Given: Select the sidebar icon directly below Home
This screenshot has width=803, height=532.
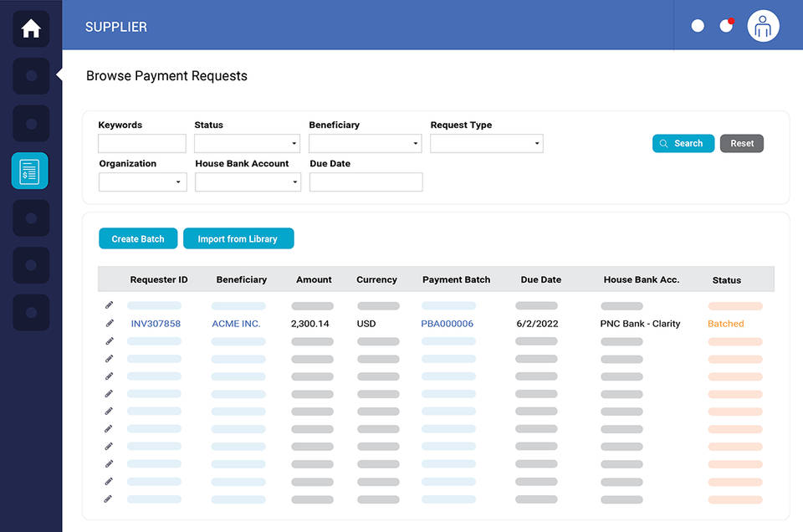Looking at the screenshot, I should pyautogui.click(x=30, y=75).
